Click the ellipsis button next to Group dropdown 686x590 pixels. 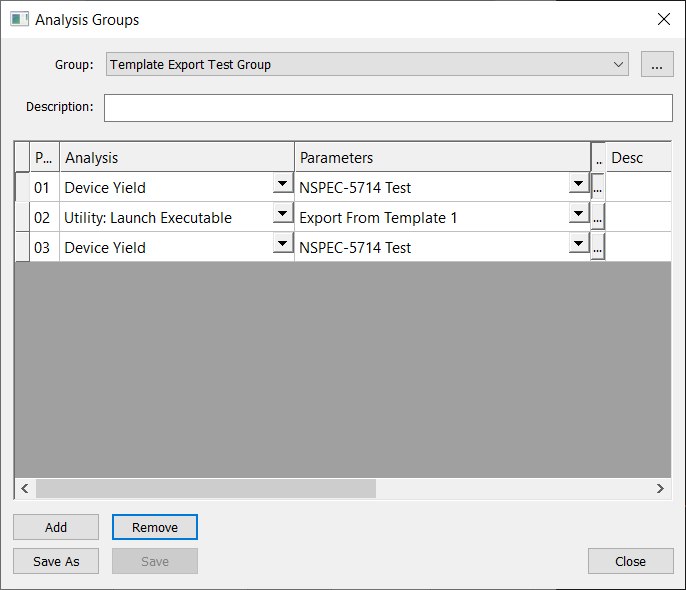(x=656, y=65)
